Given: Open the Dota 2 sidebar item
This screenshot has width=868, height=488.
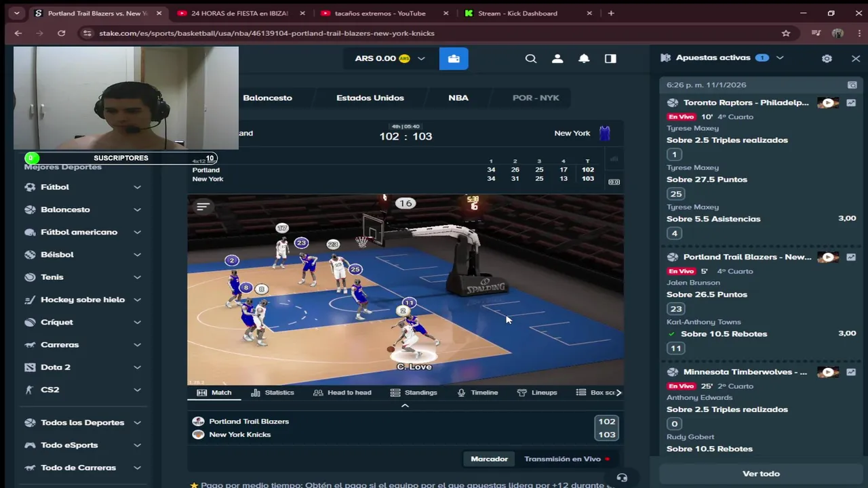Looking at the screenshot, I should 83,367.
